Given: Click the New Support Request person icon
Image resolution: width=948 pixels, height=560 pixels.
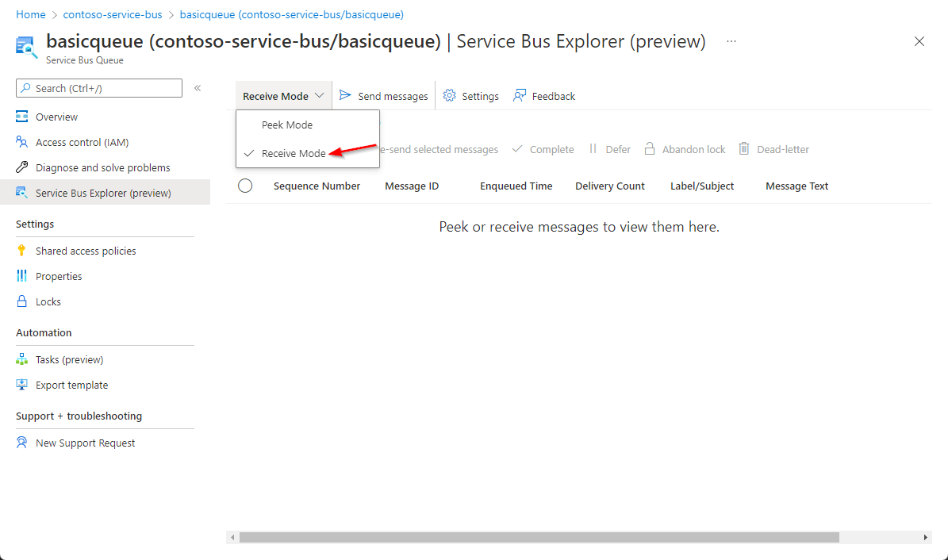Looking at the screenshot, I should (21, 443).
